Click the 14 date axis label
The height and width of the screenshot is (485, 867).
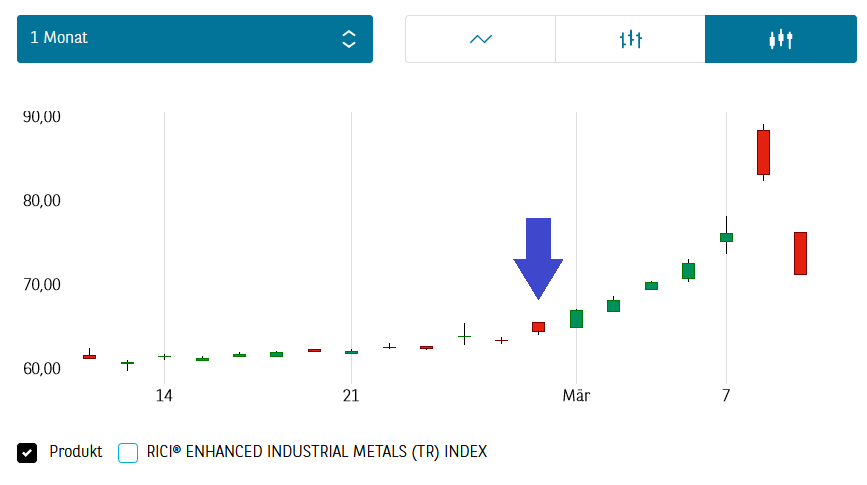point(164,396)
